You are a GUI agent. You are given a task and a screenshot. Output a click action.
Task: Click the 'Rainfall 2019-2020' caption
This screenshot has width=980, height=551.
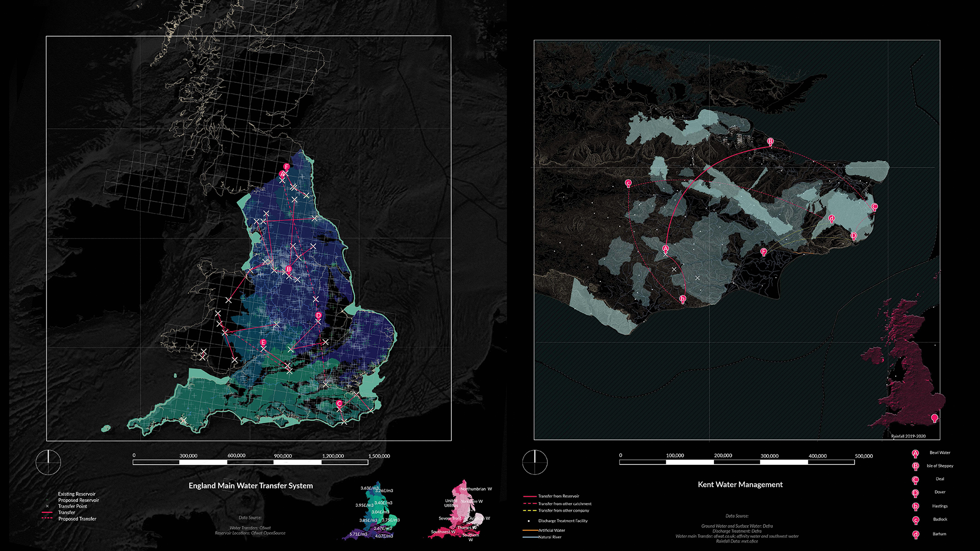point(908,436)
